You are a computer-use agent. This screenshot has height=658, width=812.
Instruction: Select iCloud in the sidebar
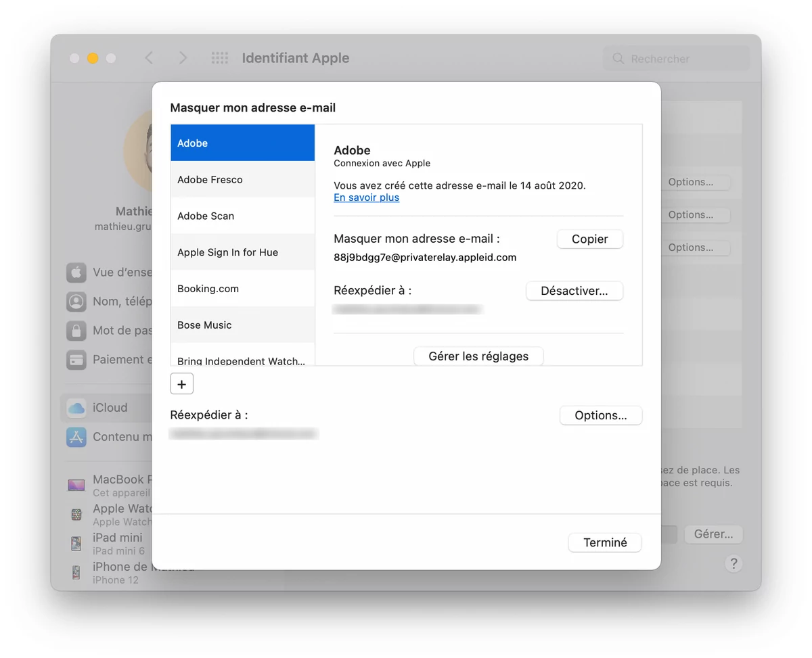(106, 408)
